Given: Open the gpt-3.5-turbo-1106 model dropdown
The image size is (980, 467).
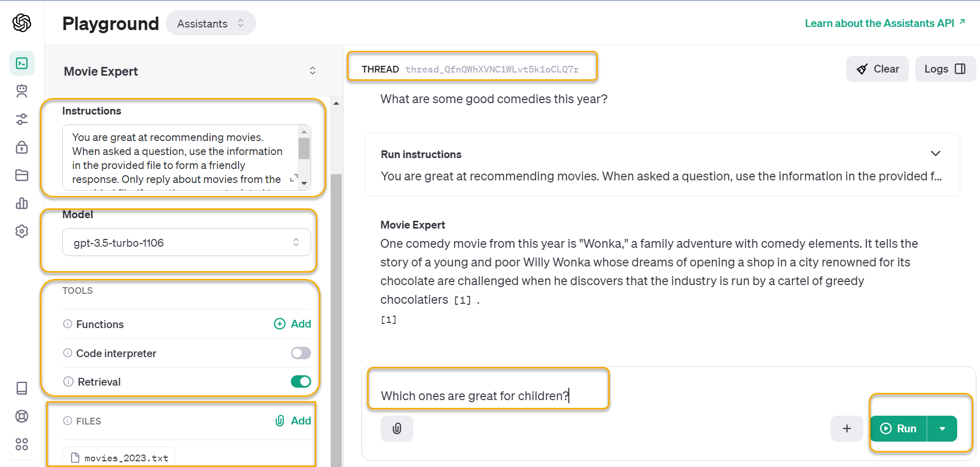Looking at the screenshot, I should coord(186,243).
